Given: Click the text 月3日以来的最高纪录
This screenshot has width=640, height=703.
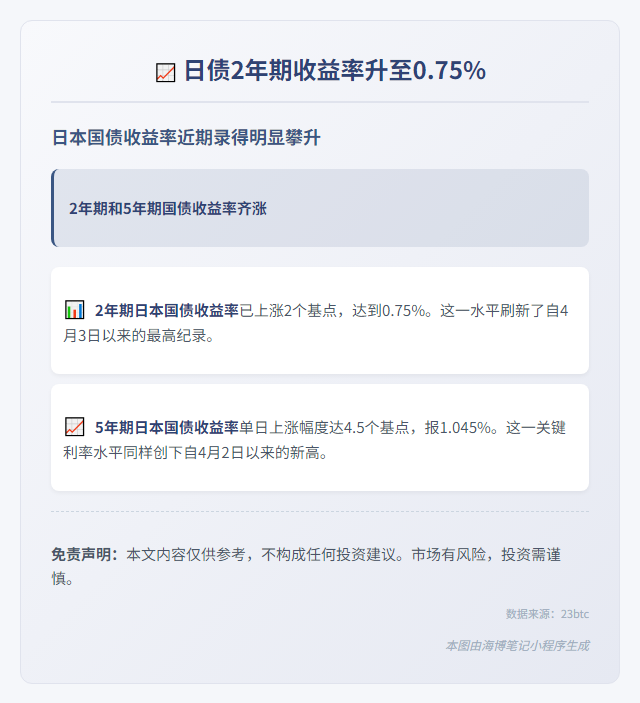Looking at the screenshot, I should click(x=134, y=335).
